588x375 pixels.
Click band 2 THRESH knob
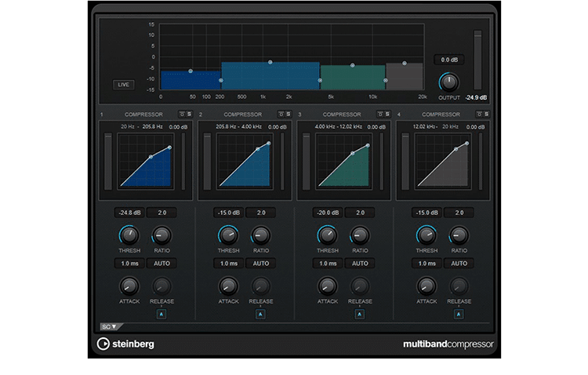(228, 235)
